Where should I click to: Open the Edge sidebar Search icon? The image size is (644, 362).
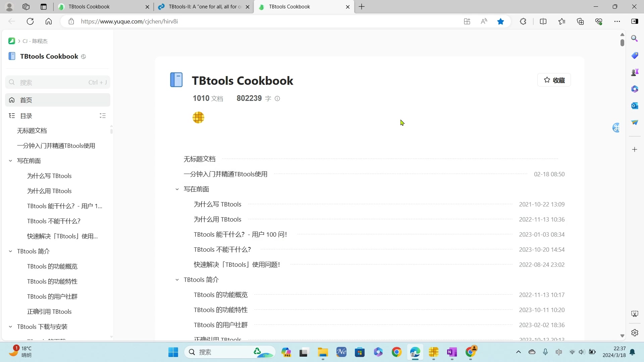pyautogui.click(x=635, y=39)
